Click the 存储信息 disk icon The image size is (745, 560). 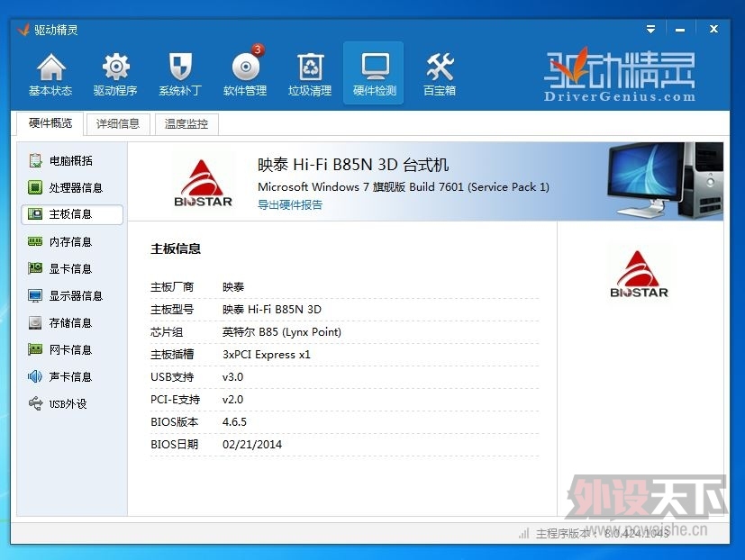click(35, 323)
